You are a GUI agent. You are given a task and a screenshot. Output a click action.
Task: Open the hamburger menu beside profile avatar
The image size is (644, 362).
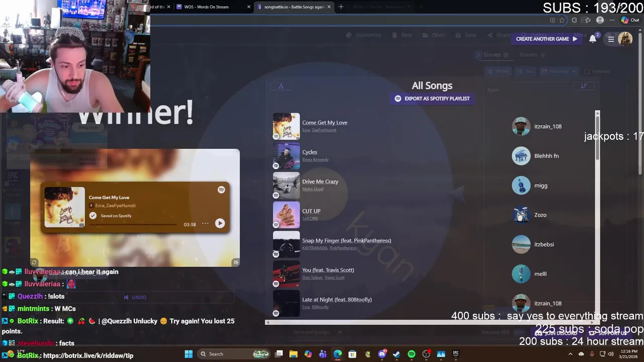coord(611,39)
